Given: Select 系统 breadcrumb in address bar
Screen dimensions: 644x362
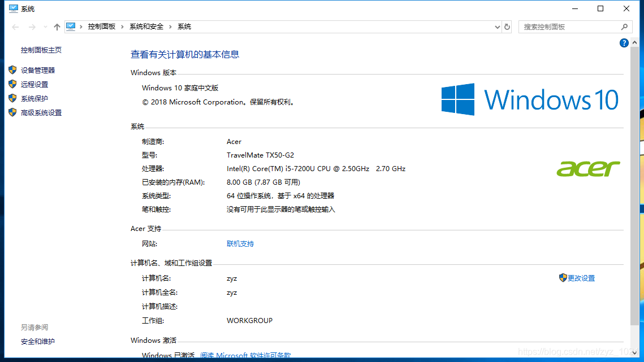Looking at the screenshot, I should (184, 27).
